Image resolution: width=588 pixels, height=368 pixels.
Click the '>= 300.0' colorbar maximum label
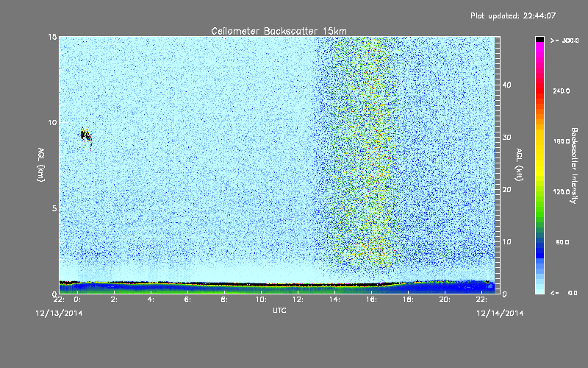click(x=564, y=40)
